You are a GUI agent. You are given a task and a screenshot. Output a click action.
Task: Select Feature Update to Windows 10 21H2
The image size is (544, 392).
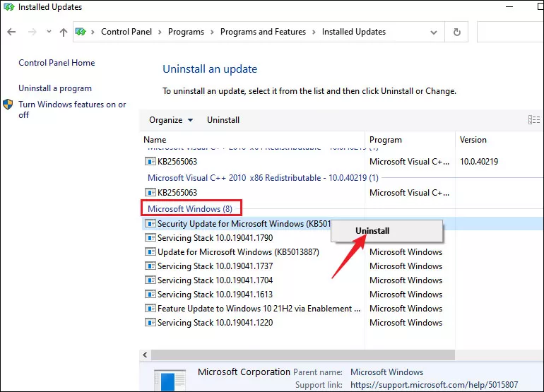coord(259,309)
